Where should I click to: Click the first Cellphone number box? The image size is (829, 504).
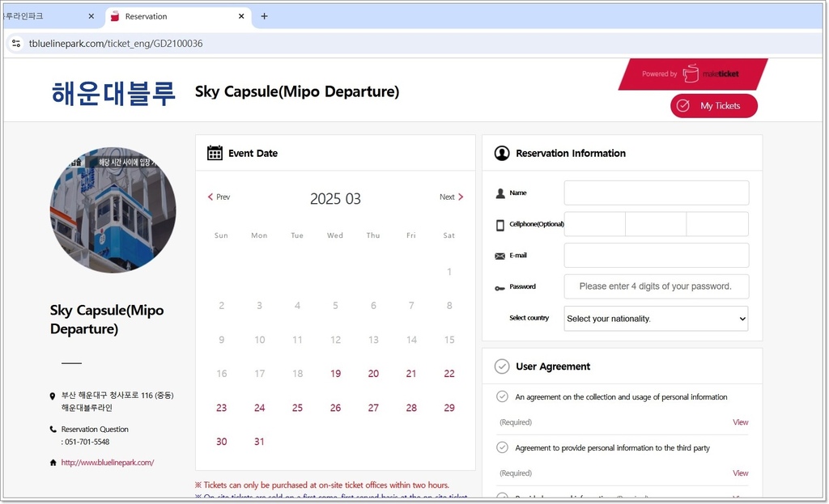click(x=595, y=224)
